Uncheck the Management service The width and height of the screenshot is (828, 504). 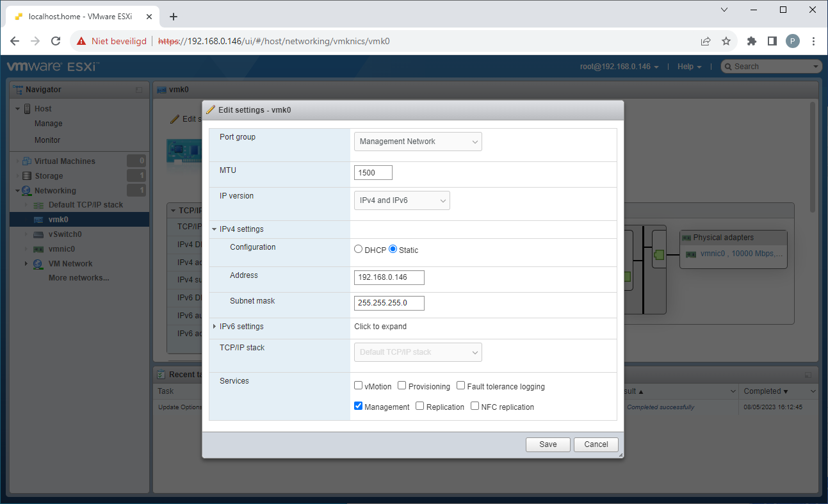[x=359, y=405]
